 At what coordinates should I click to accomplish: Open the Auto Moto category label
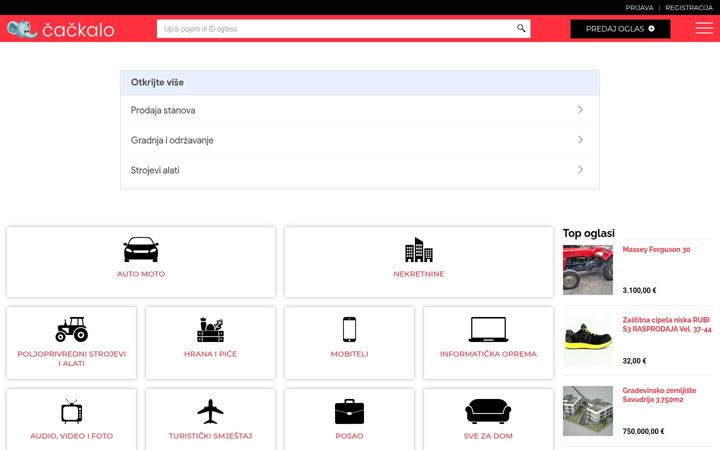click(x=141, y=274)
